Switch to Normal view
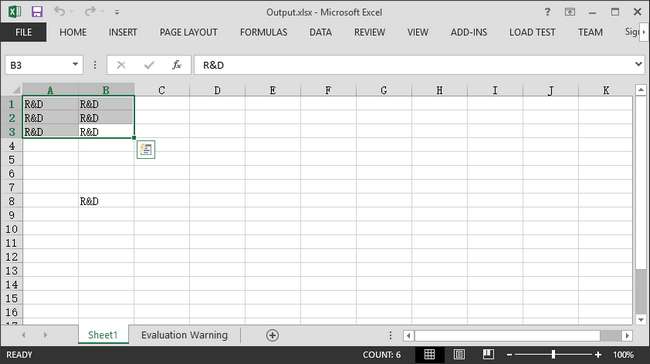The image size is (650, 364). (x=429, y=354)
